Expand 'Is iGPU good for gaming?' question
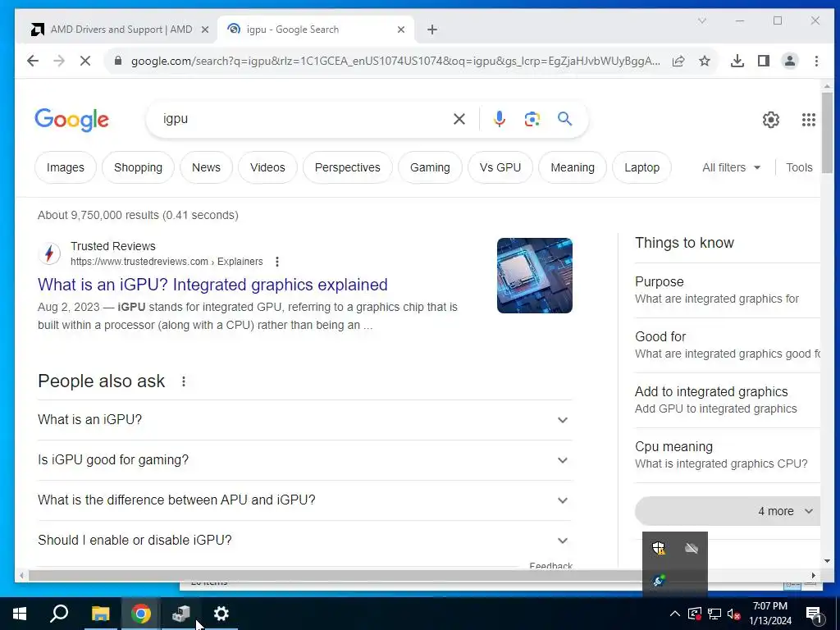 click(304, 460)
